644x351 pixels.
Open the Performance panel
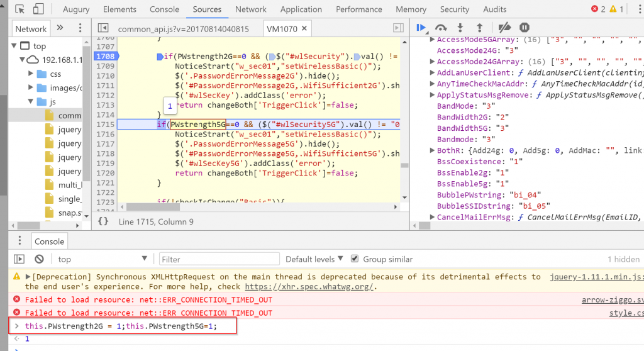tap(359, 9)
